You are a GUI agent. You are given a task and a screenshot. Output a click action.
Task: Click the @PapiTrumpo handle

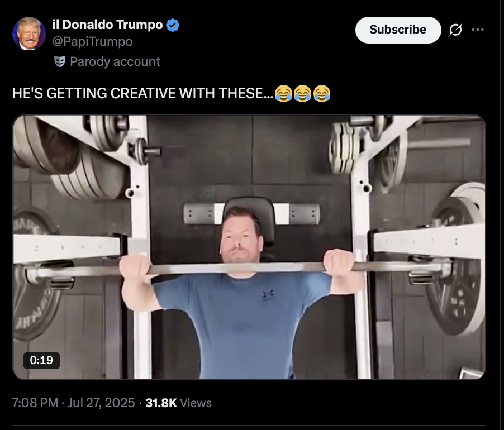92,41
